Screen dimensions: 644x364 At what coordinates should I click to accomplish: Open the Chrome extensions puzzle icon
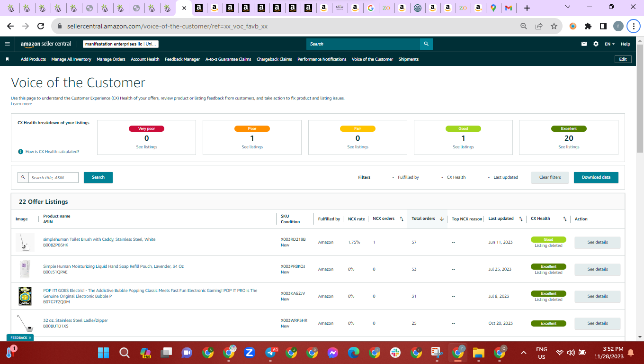click(x=588, y=27)
